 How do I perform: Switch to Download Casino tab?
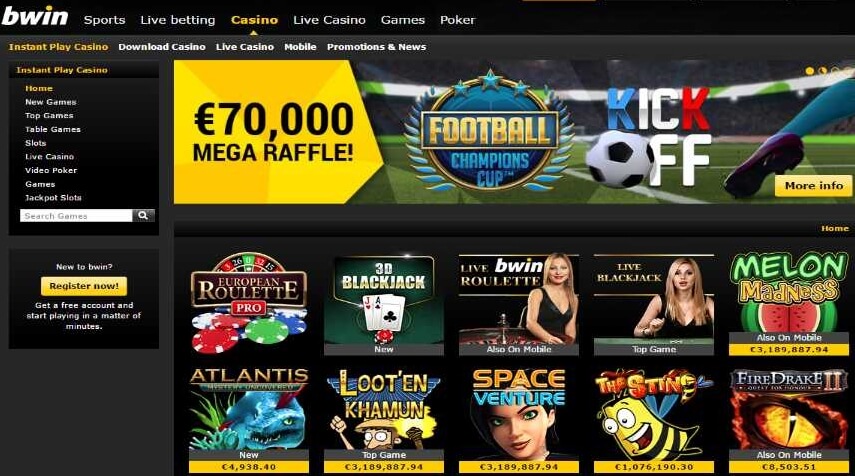click(x=162, y=47)
